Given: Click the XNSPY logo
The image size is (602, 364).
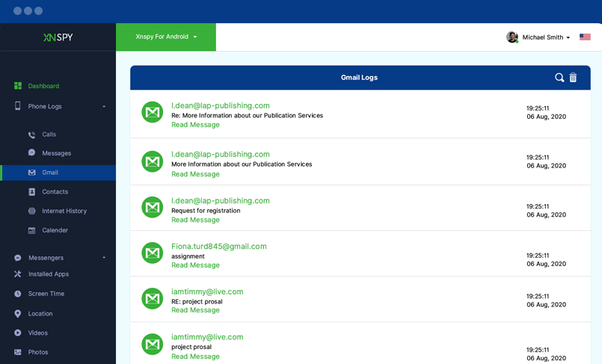Looking at the screenshot, I should [x=58, y=37].
